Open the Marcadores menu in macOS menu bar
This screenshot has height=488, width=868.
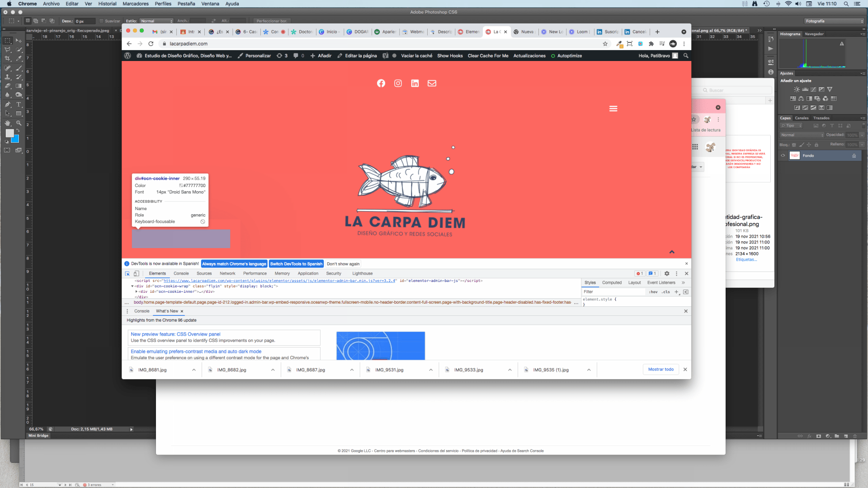pos(136,4)
